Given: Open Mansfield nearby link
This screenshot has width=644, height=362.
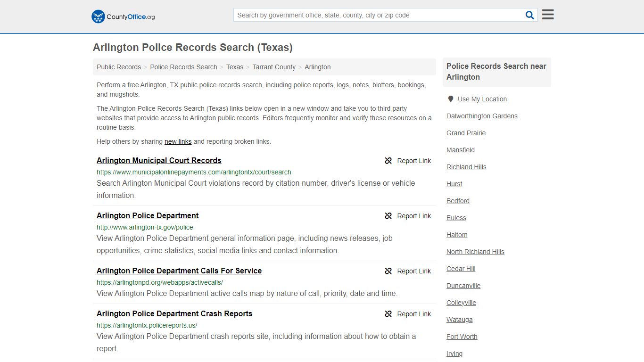Looking at the screenshot, I should pyautogui.click(x=461, y=150).
